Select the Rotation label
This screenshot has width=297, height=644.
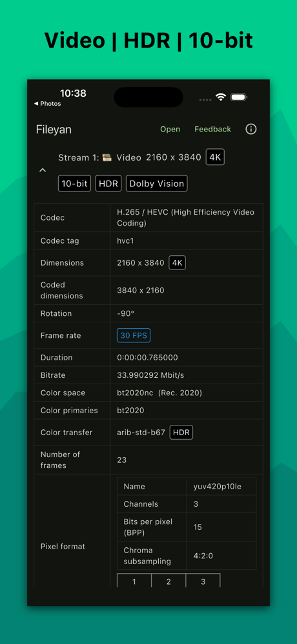coord(56,313)
